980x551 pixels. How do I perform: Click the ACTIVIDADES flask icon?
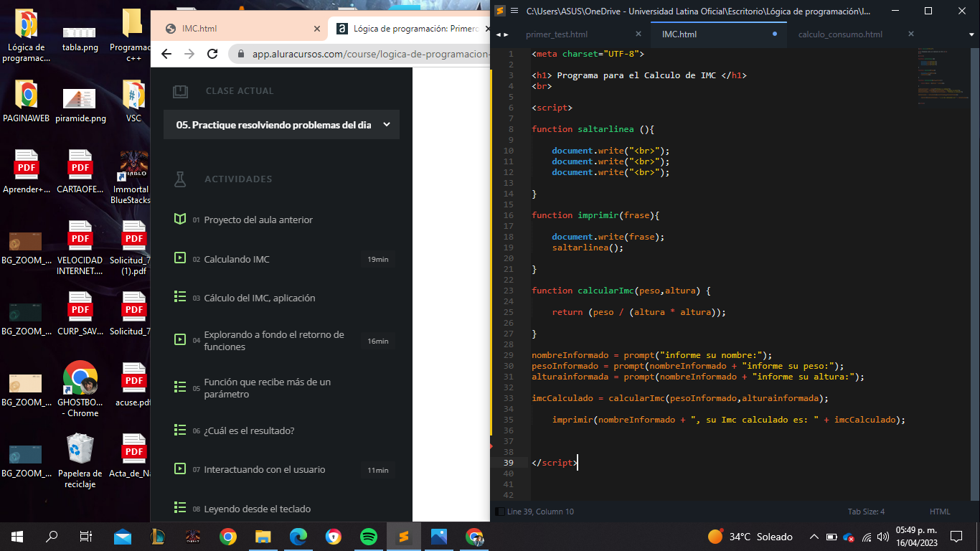180,179
